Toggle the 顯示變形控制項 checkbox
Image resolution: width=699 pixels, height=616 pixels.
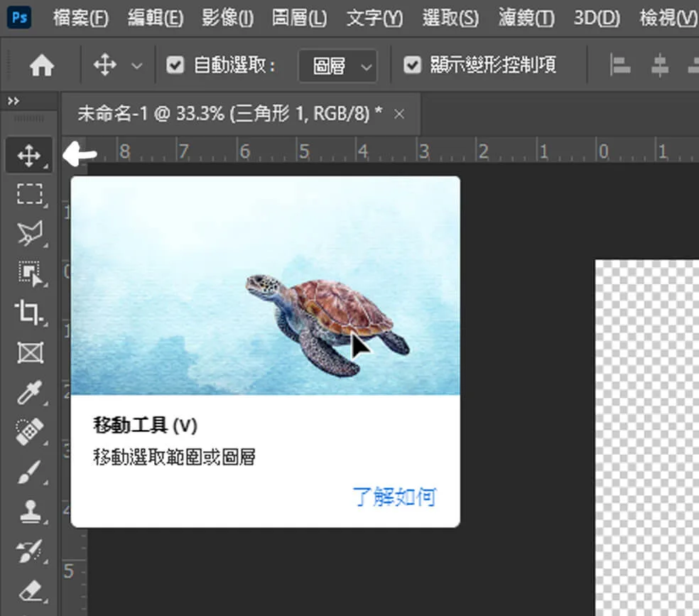click(412, 65)
